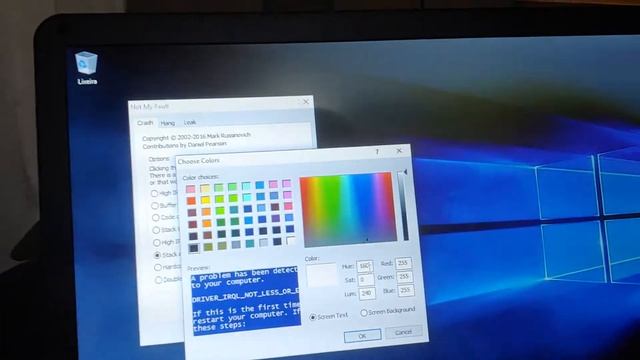Close the Not My Fault window

pyautogui.click(x=306, y=102)
